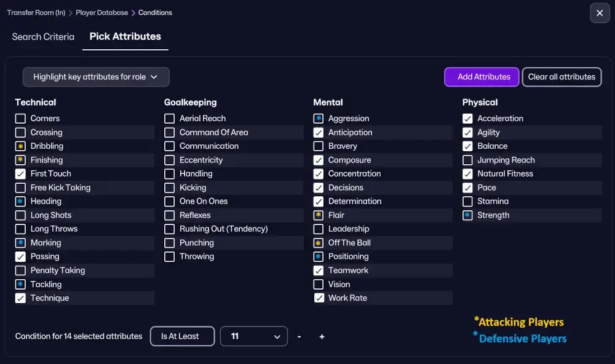
Task: Uncheck the First Touch checkbox
Action: point(20,174)
